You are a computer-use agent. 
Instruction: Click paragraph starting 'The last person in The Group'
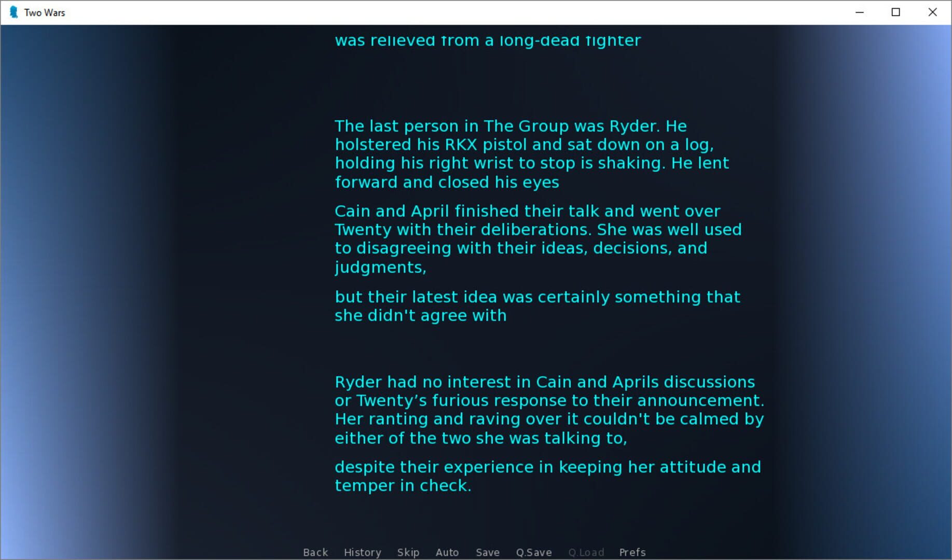pyautogui.click(x=531, y=154)
